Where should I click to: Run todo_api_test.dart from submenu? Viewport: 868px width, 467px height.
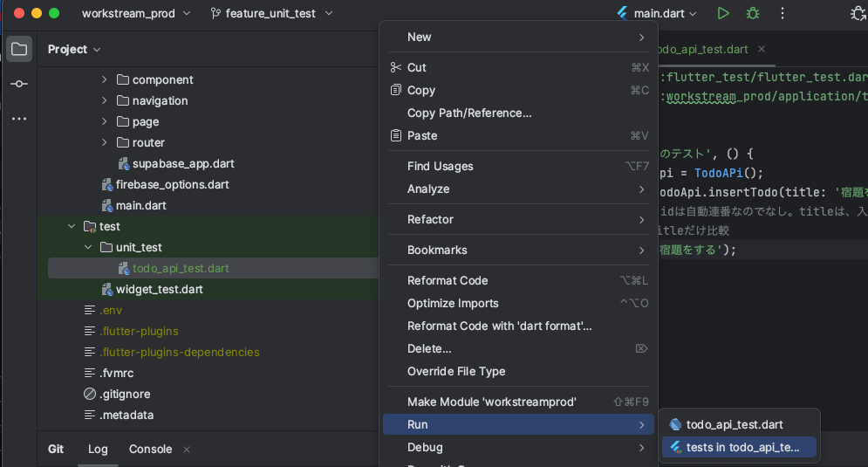pos(739,425)
